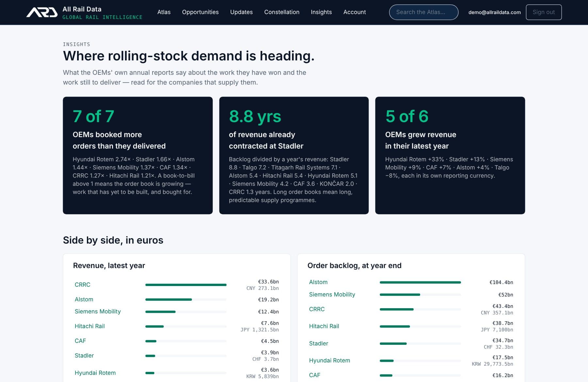Open the Updates section
The width and height of the screenshot is (588, 382).
click(x=241, y=12)
